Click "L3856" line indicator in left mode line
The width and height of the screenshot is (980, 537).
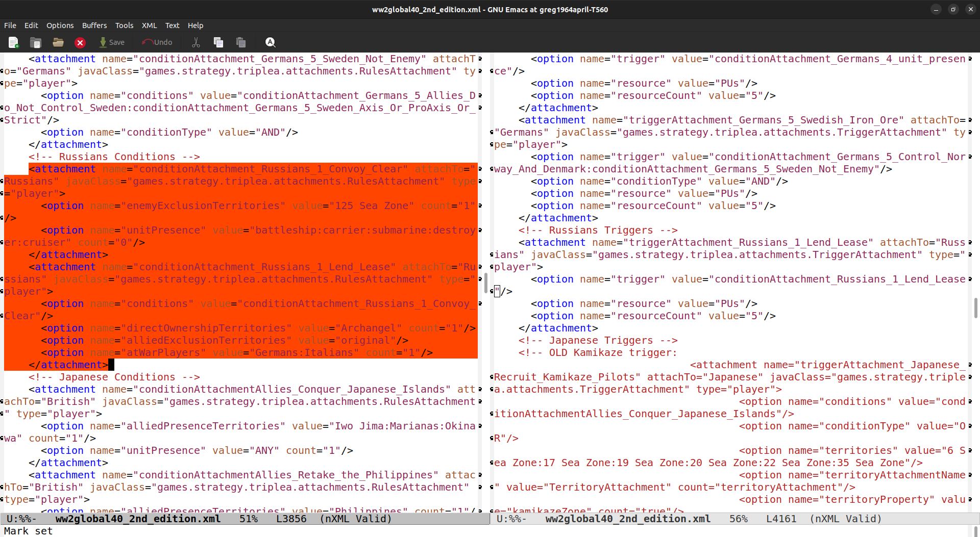[x=291, y=519]
